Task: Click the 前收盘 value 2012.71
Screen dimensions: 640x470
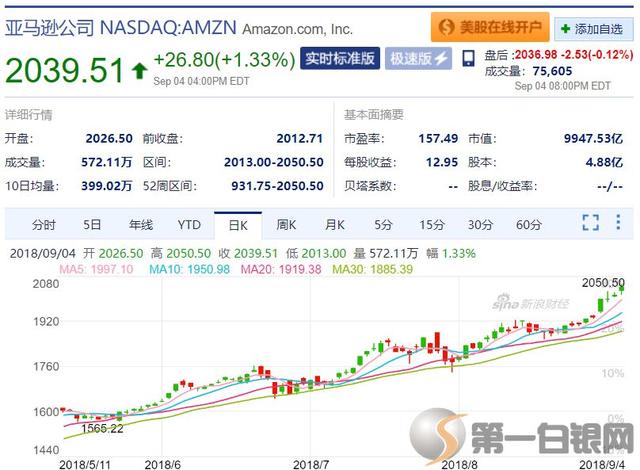Action: pyautogui.click(x=300, y=138)
